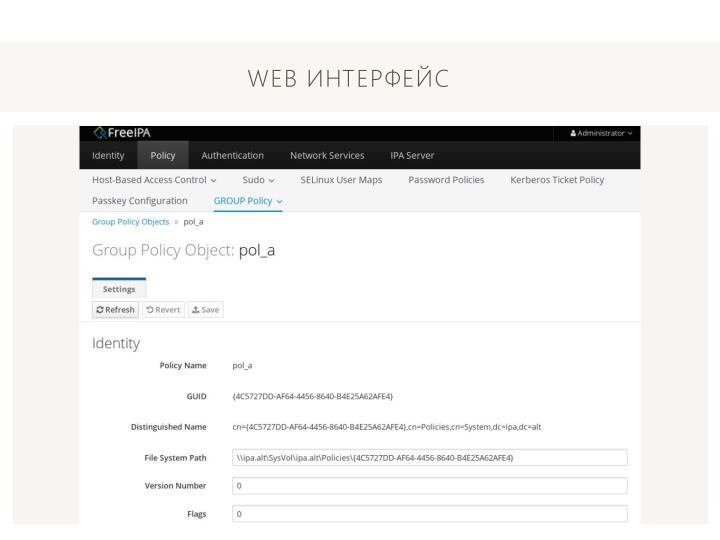
Task: Open Password Policies section
Action: click(446, 180)
